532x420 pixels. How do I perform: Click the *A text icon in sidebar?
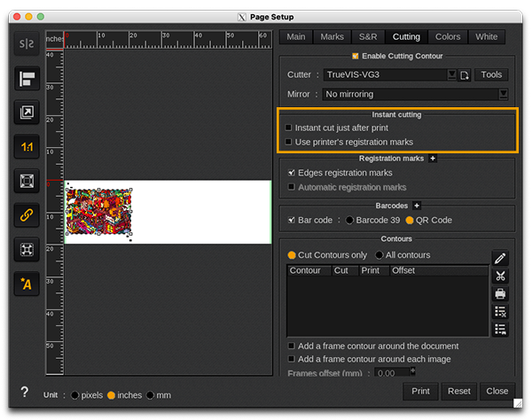point(26,284)
